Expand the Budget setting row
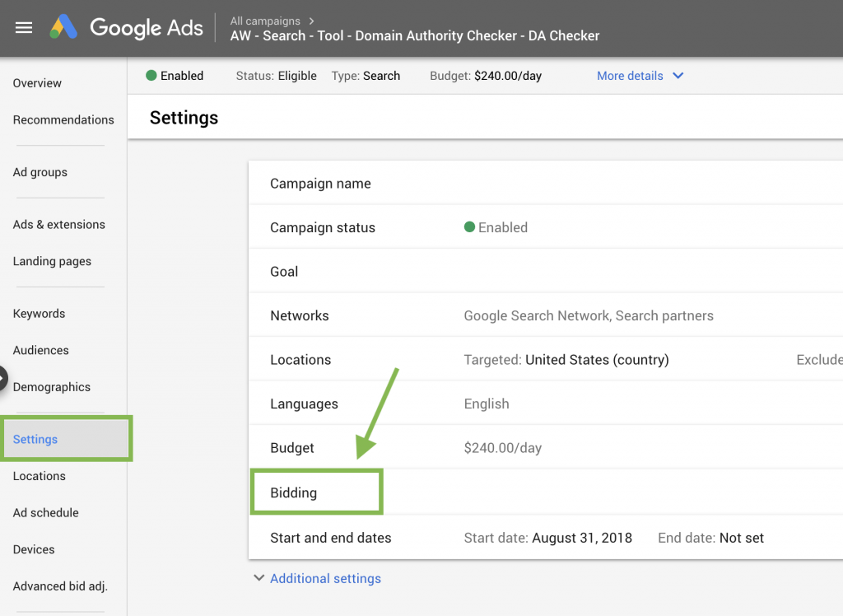 click(x=546, y=448)
